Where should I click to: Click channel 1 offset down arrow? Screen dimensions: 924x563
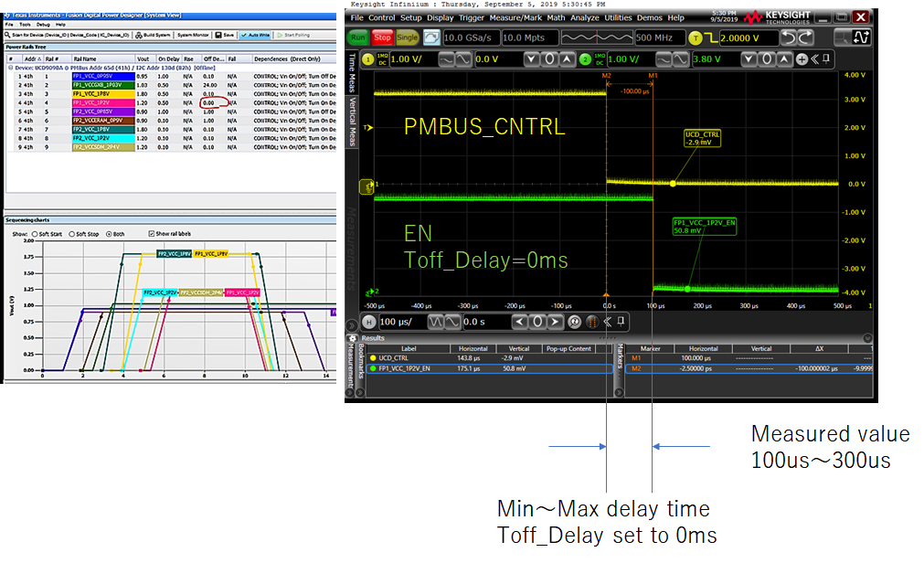(532, 59)
